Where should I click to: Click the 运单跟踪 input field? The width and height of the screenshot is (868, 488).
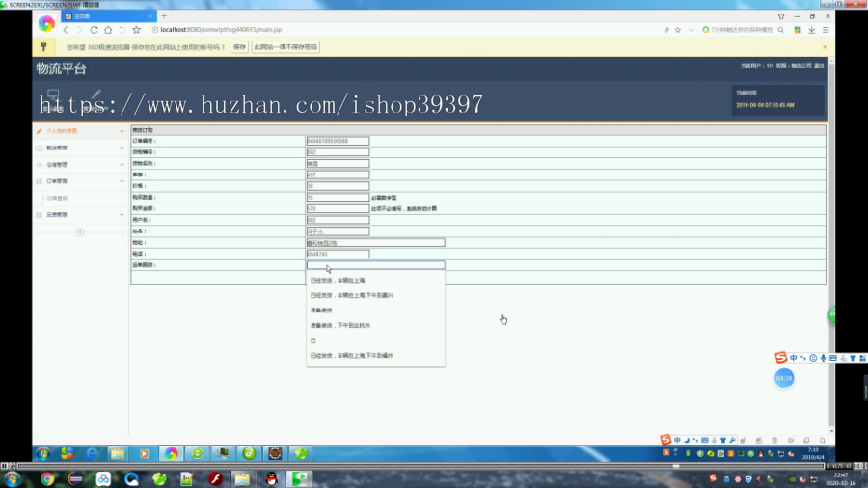375,265
